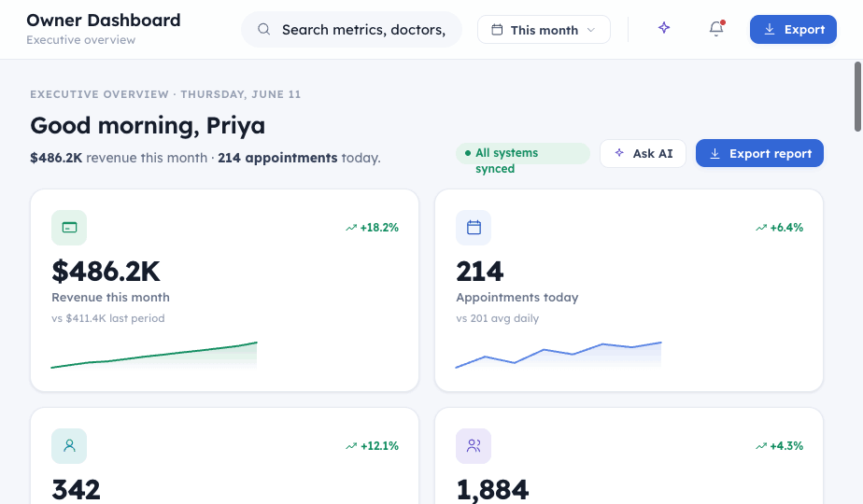Open the AI sparkle assistant in header
This screenshot has width=863, height=504.
coord(664,27)
